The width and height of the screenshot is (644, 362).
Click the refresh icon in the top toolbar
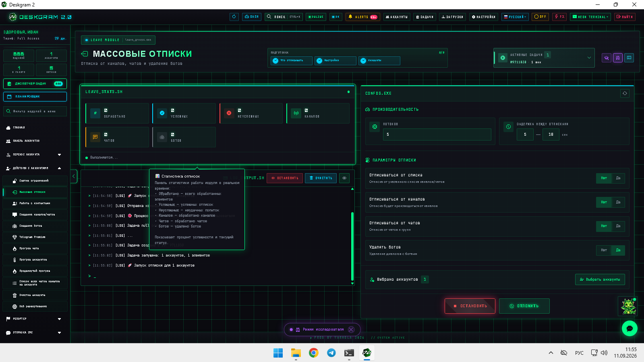[234, 17]
